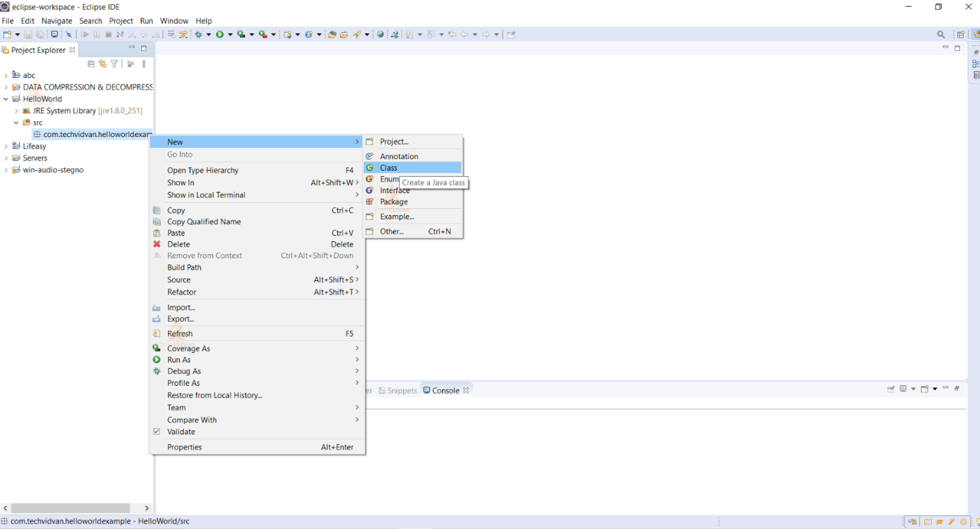Click the Debug bug icon in toolbar
Screen dimensions: 980x529
[x=198, y=34]
